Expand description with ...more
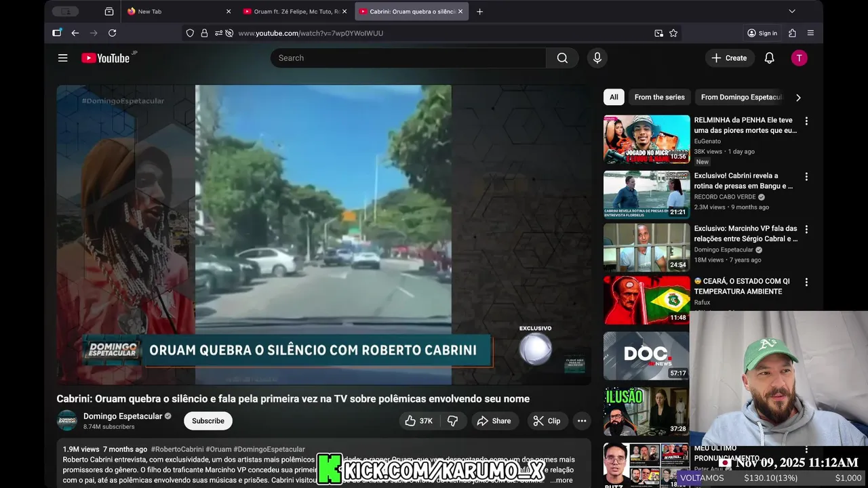Viewport: 868px width, 488px height. pyautogui.click(x=561, y=480)
